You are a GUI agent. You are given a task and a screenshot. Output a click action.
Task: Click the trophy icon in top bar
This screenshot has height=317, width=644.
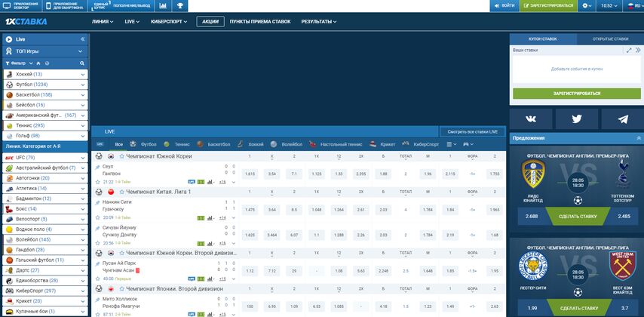(180, 6)
